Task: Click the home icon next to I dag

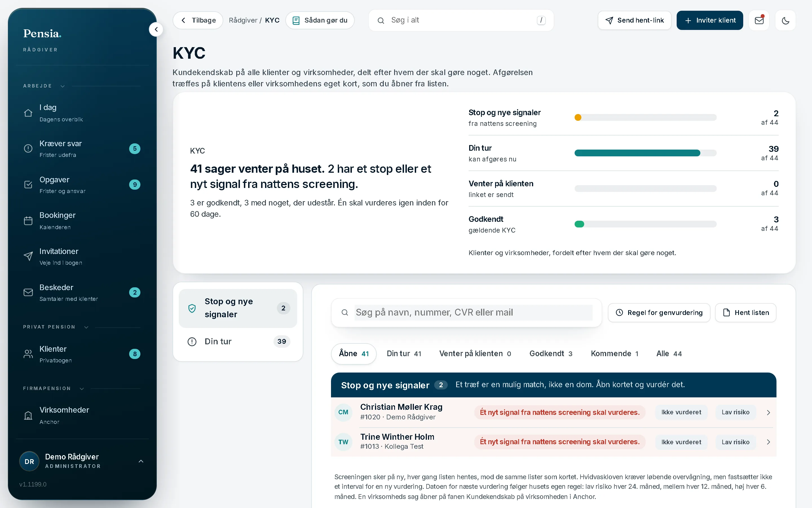Action: [x=28, y=113]
